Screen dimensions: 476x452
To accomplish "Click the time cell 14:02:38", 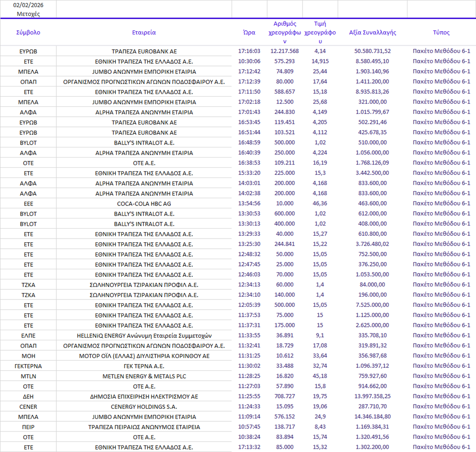I will click(249, 193).
